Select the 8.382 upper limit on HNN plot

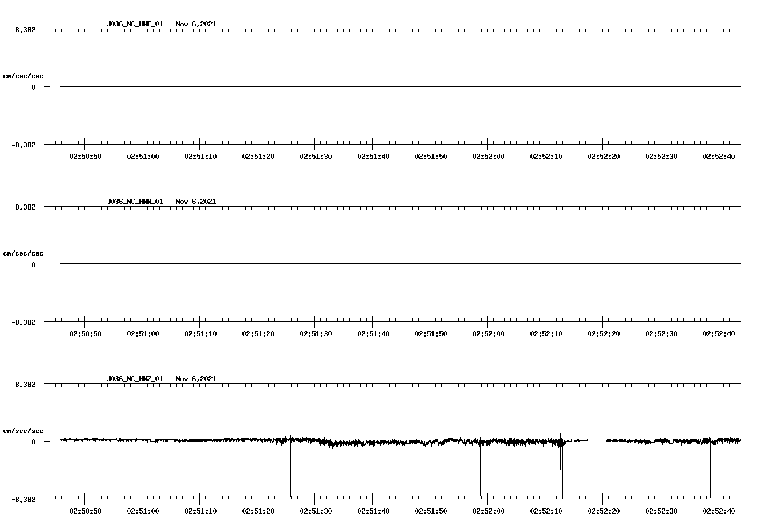point(25,207)
